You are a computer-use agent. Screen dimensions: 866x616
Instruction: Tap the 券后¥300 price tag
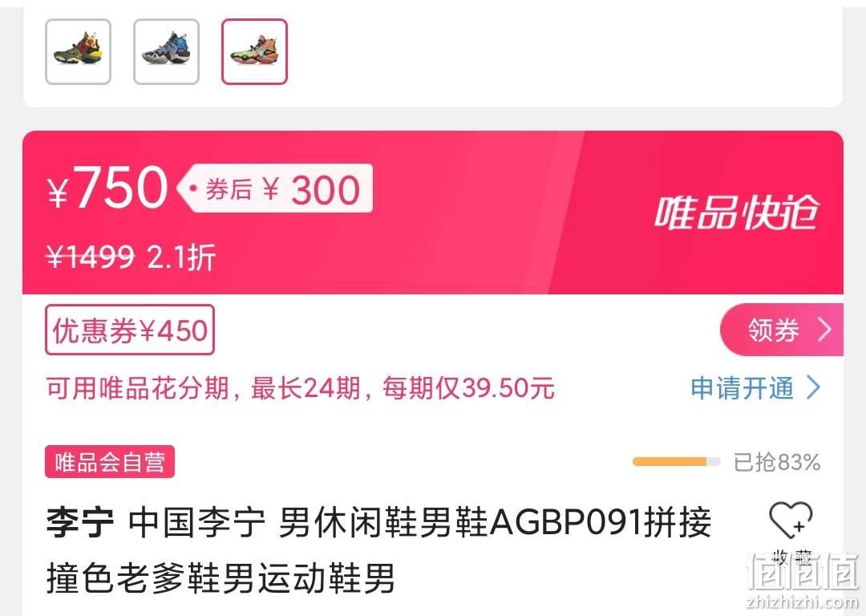click(x=276, y=188)
